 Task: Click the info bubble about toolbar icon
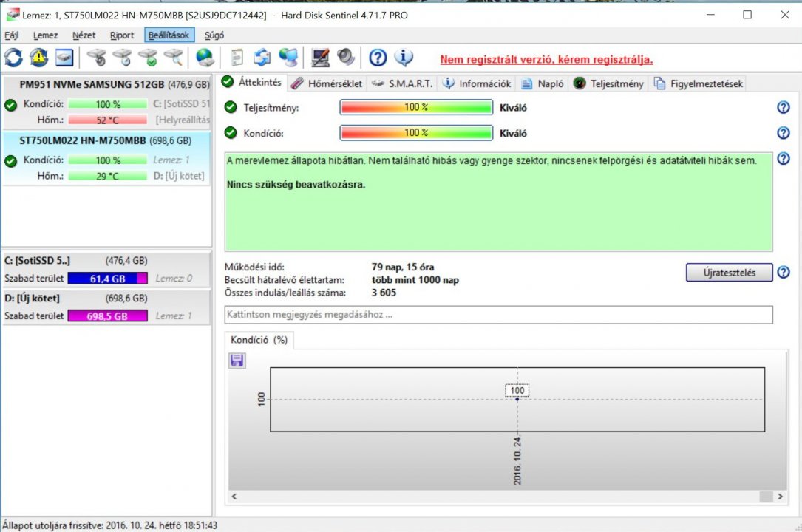click(404, 58)
